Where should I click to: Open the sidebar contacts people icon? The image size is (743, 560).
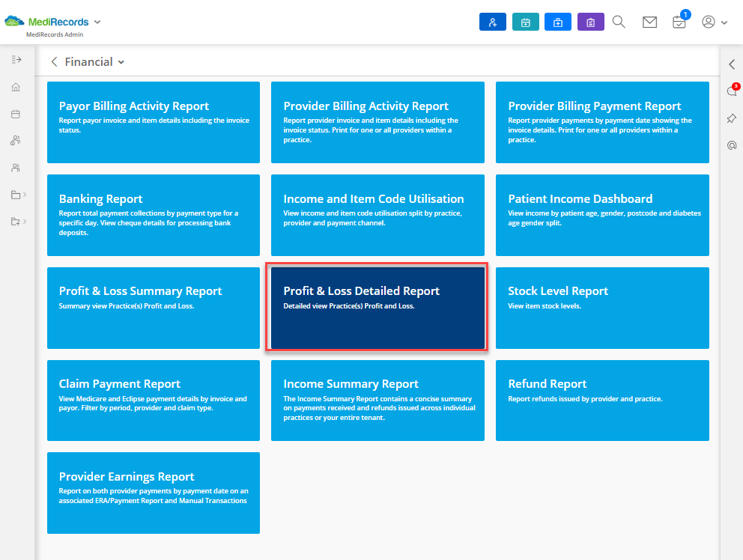coord(16,168)
